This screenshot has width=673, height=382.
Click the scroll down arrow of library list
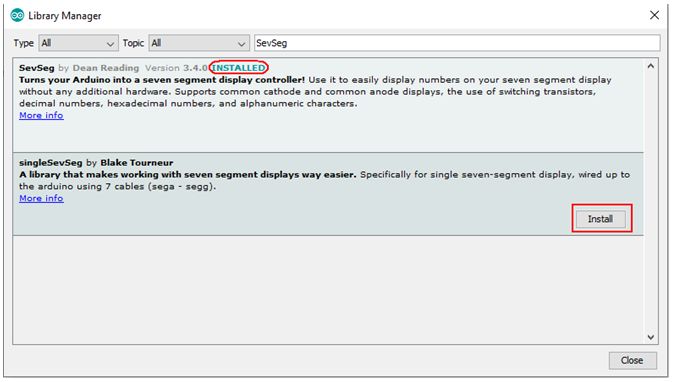tap(651, 337)
